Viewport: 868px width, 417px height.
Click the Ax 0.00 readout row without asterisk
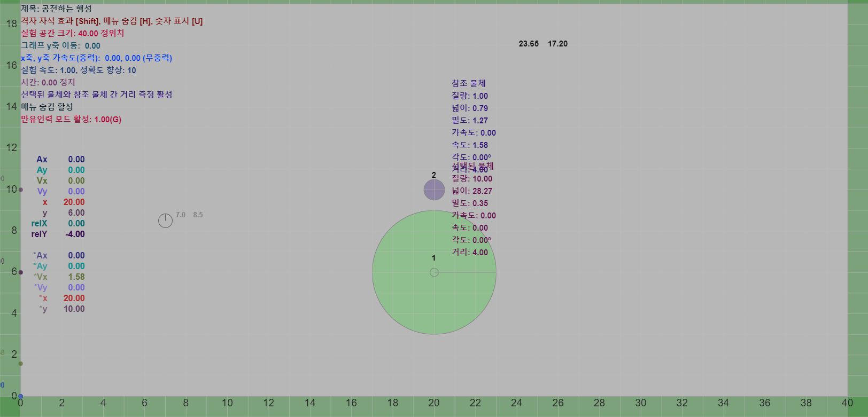click(x=60, y=159)
